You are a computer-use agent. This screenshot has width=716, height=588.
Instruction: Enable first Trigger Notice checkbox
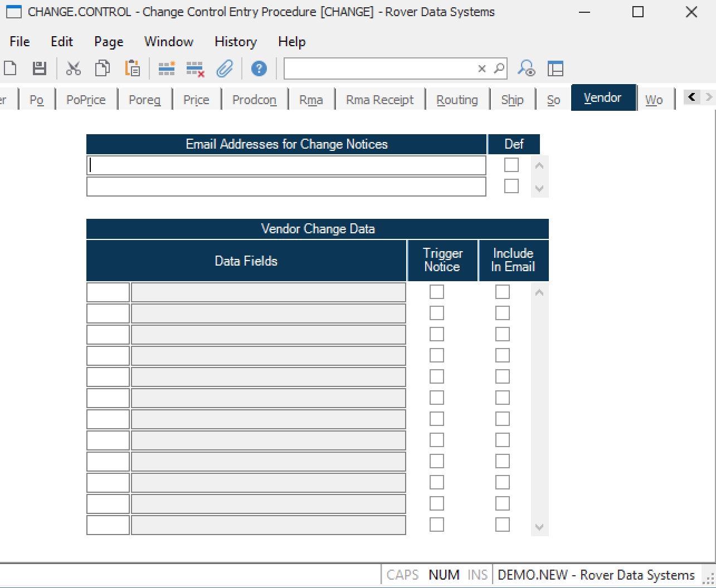click(x=437, y=292)
